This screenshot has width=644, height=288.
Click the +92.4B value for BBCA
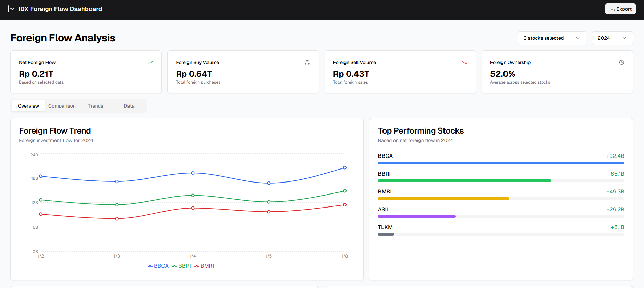(615, 156)
